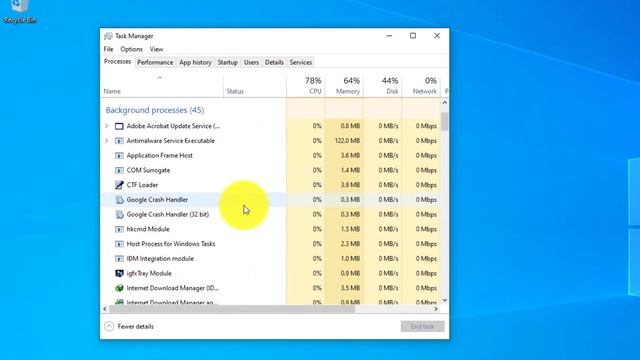Screen dimensions: 640x360
Task: Switch to the Performance tab
Action: point(155,62)
